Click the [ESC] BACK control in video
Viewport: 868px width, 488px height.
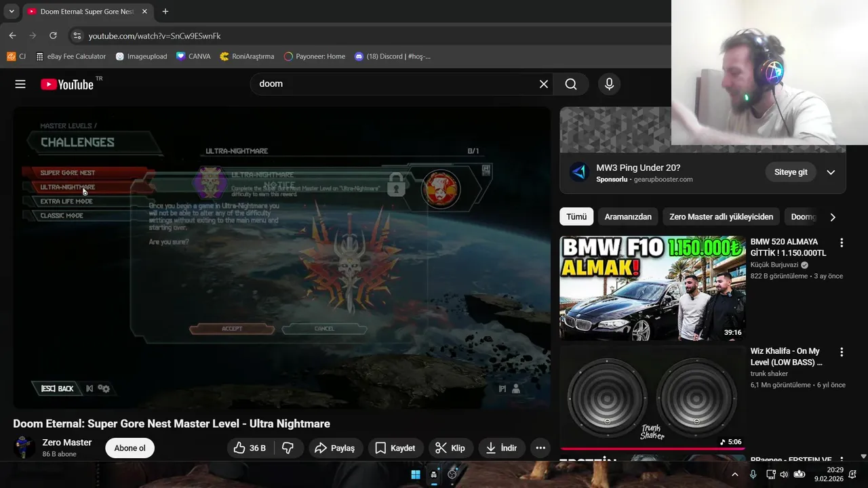pos(57,388)
